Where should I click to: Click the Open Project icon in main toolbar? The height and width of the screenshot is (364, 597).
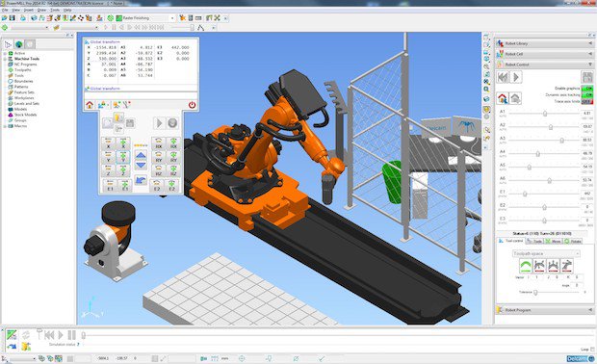tap(4, 18)
